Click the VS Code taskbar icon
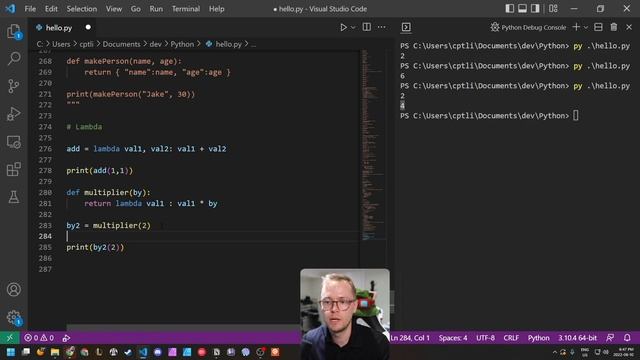The width and height of the screenshot is (640, 360). pos(143,352)
